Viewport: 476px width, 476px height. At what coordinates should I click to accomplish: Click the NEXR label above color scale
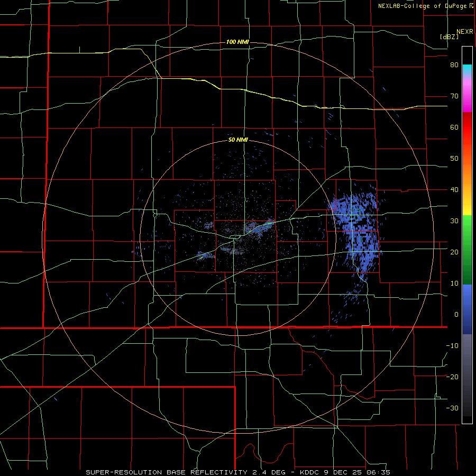[x=465, y=32]
